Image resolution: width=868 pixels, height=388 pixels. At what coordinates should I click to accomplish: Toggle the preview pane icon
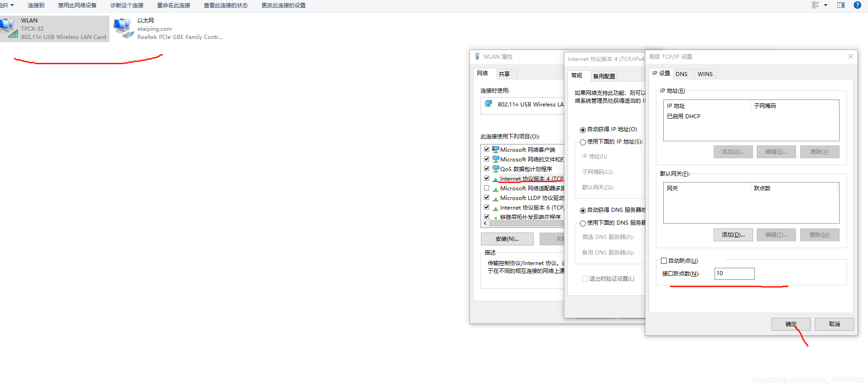click(x=841, y=5)
